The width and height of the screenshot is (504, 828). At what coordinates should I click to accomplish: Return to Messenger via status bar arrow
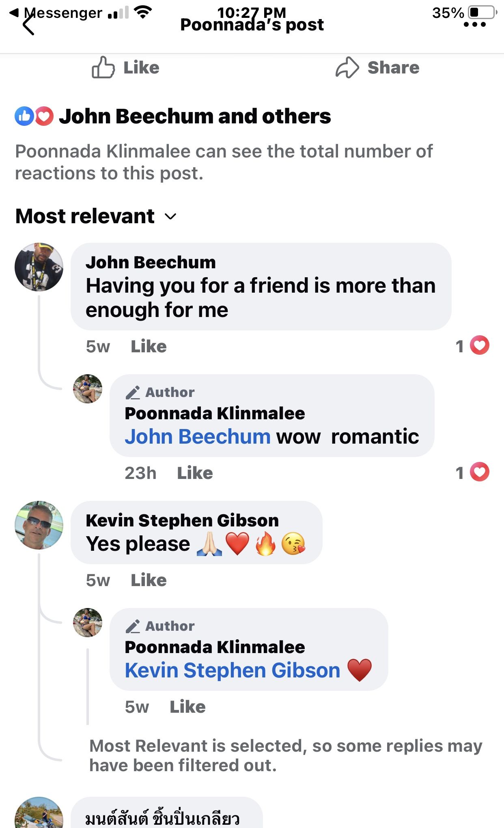pos(14,13)
